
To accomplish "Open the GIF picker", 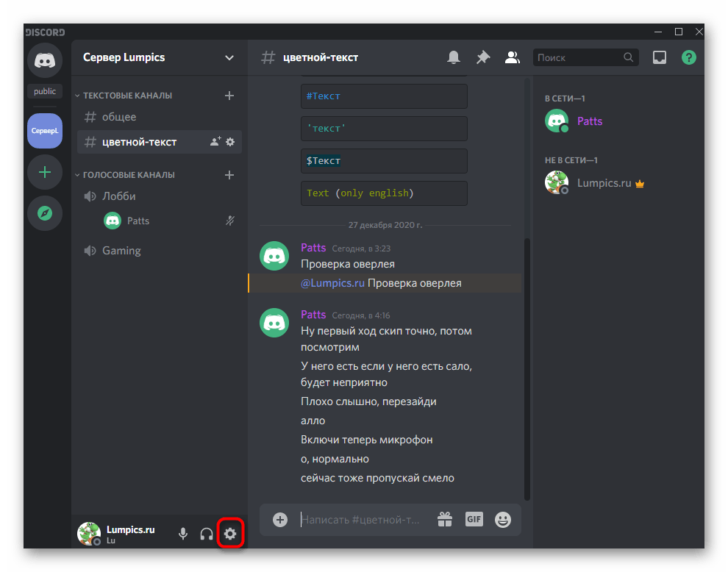I will (x=474, y=519).
